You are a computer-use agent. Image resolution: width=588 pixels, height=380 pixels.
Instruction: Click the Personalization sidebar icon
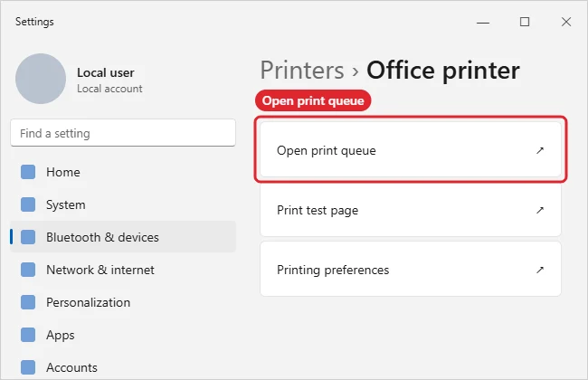[x=28, y=302]
